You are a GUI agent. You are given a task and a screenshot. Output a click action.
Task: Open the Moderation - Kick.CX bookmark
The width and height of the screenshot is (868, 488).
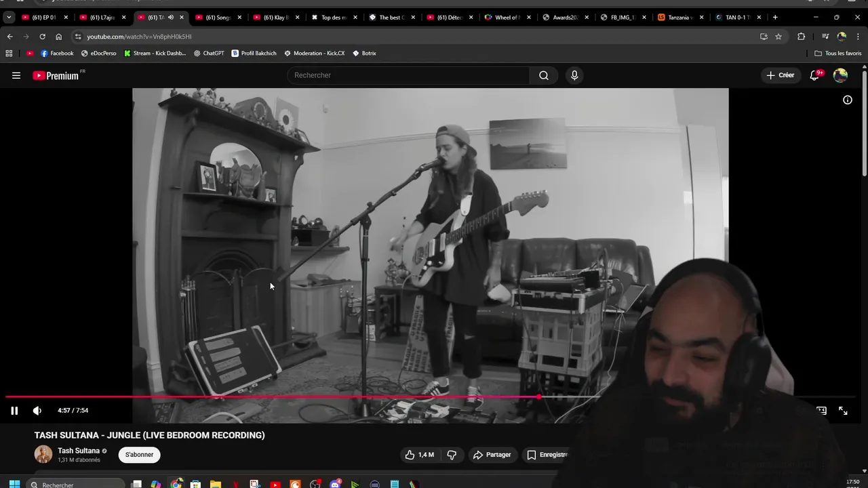[x=314, y=53]
